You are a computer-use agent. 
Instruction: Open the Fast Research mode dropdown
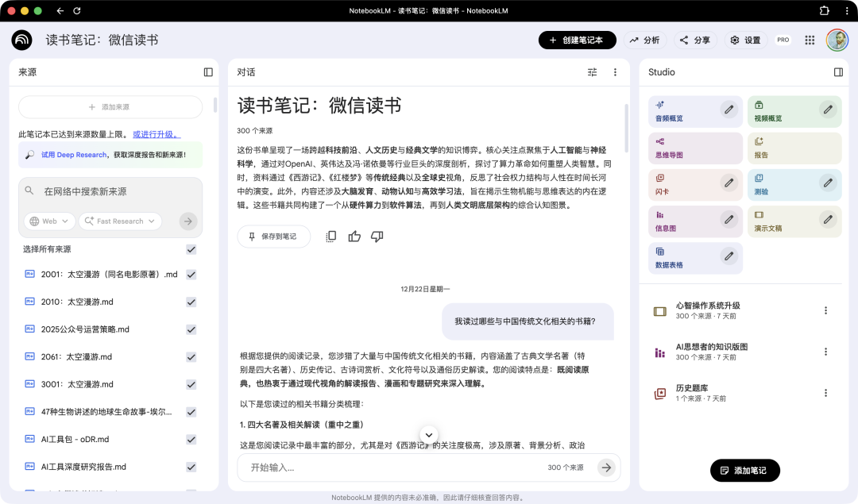point(120,221)
